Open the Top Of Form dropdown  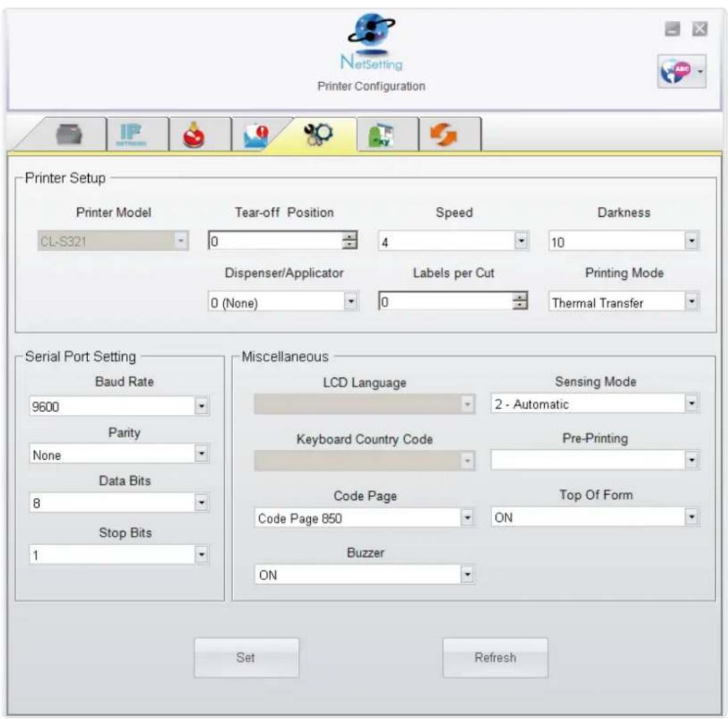point(692,517)
